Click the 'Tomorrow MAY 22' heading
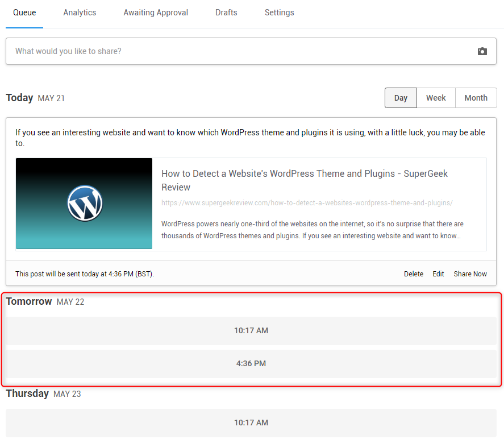 pyautogui.click(x=45, y=302)
